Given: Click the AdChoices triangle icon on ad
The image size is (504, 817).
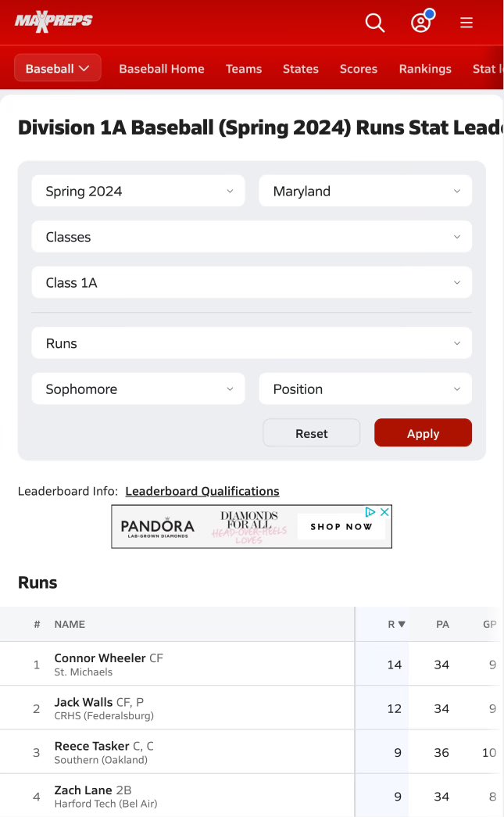Looking at the screenshot, I should click(x=370, y=511).
